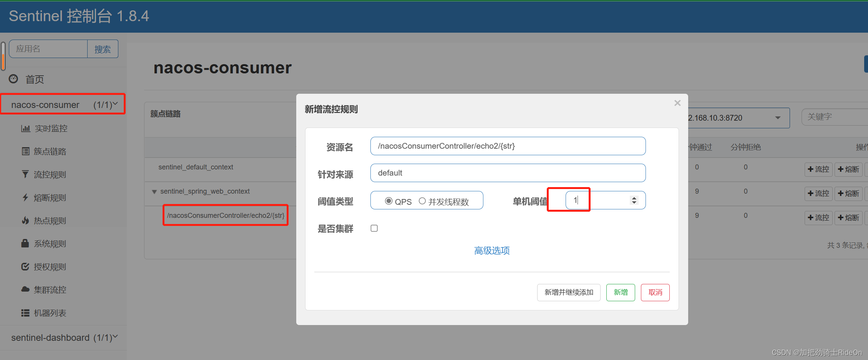Open 集群流控 menu item
The image size is (868, 360).
(50, 290)
